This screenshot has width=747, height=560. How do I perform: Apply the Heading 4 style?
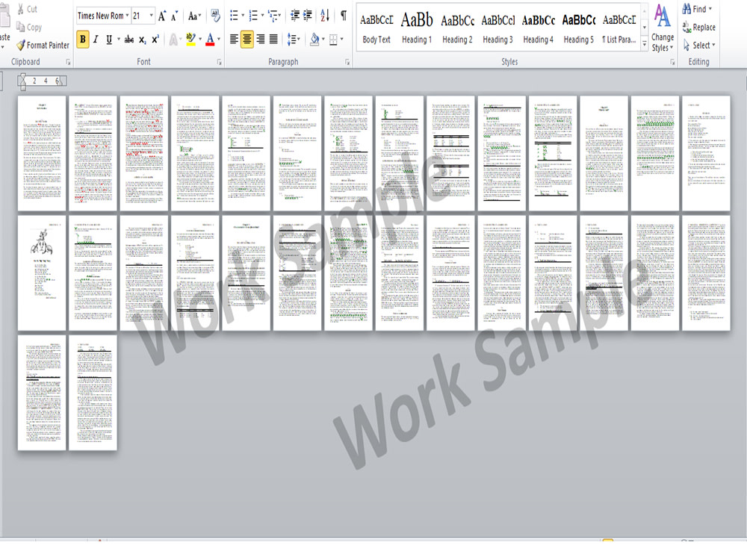539,28
